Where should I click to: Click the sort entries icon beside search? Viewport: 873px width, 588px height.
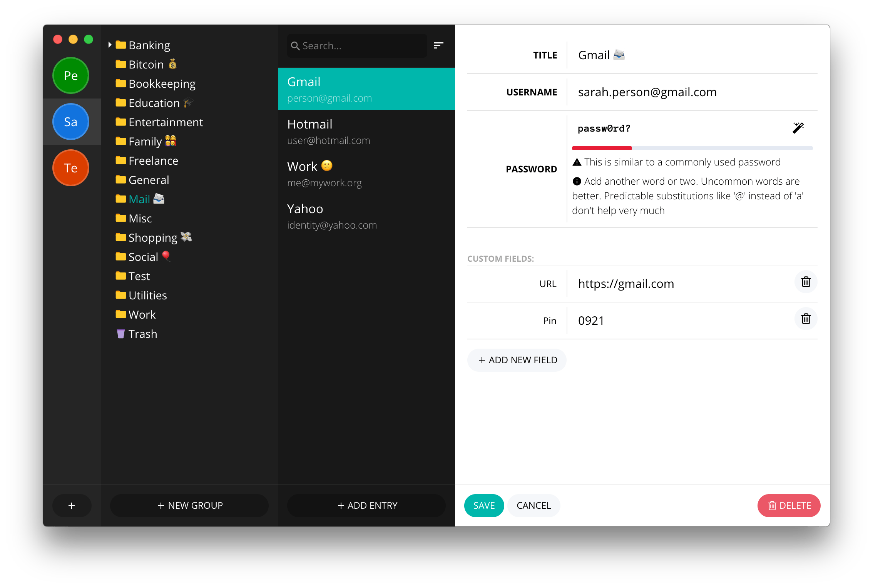tap(438, 45)
